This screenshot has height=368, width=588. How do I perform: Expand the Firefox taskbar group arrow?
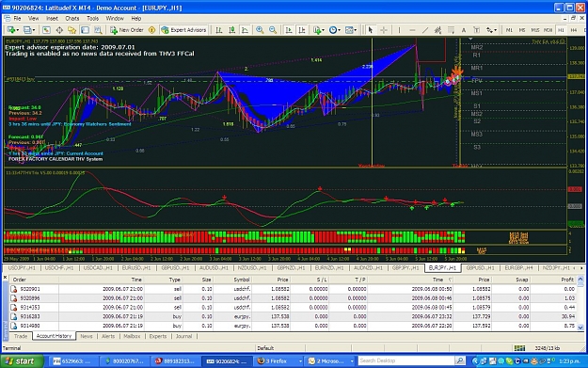(300, 361)
